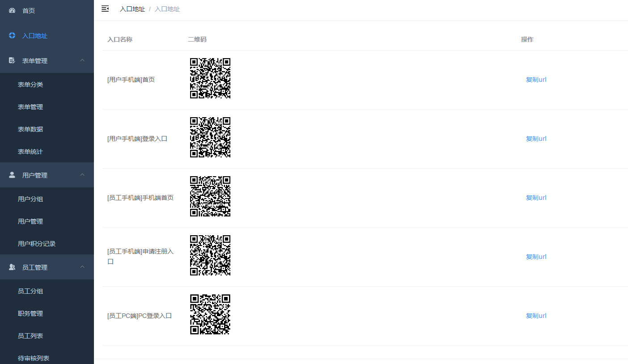Collapse the 员工管理 section chevron
Screen dimensions: 628x364
tap(82, 267)
